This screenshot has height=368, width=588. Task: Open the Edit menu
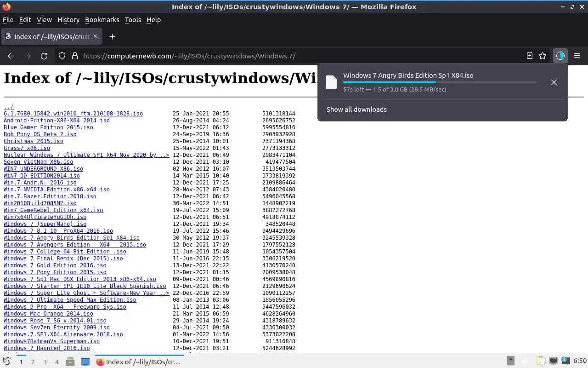point(25,20)
